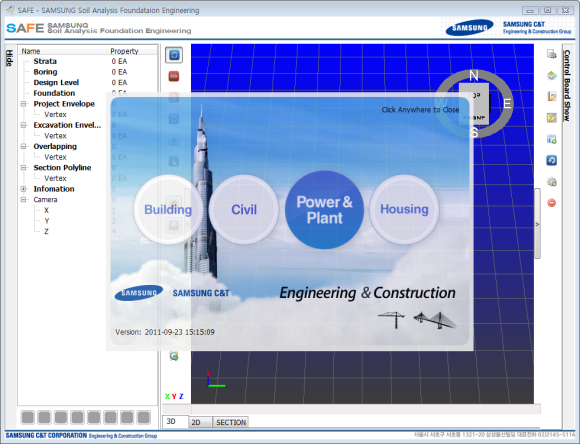Click the N marker on the compass
The image size is (580, 445).
click(x=474, y=75)
